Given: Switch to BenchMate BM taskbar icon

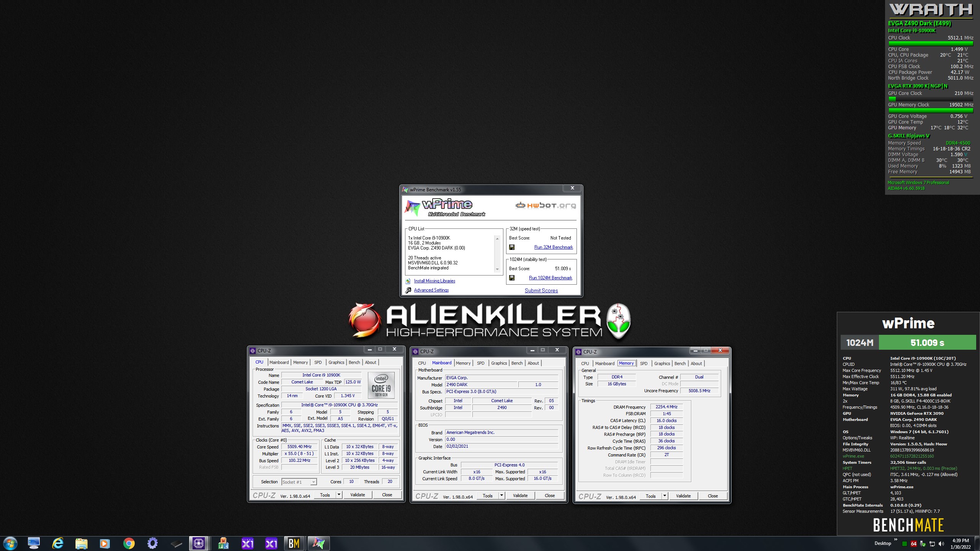Looking at the screenshot, I should click(x=294, y=543).
